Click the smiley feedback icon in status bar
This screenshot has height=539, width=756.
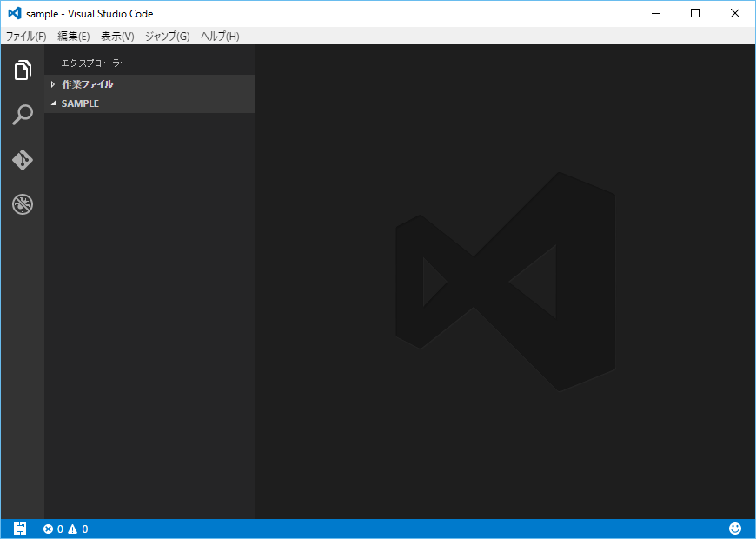[735, 529]
